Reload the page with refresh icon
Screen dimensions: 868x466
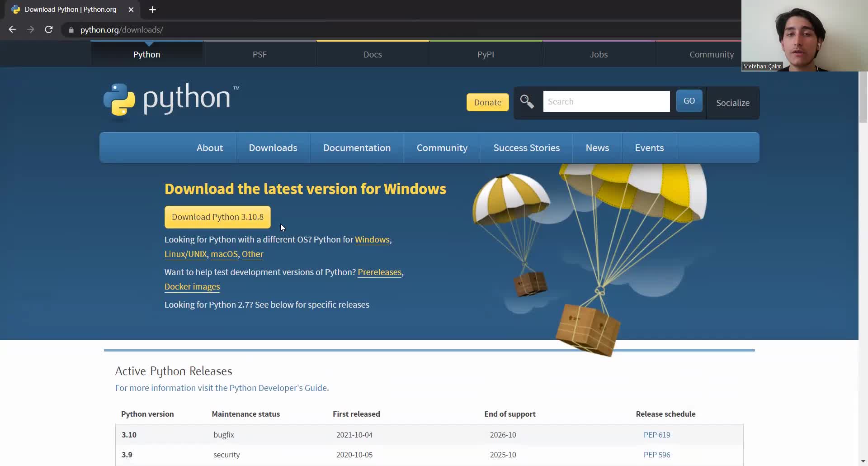tap(49, 29)
